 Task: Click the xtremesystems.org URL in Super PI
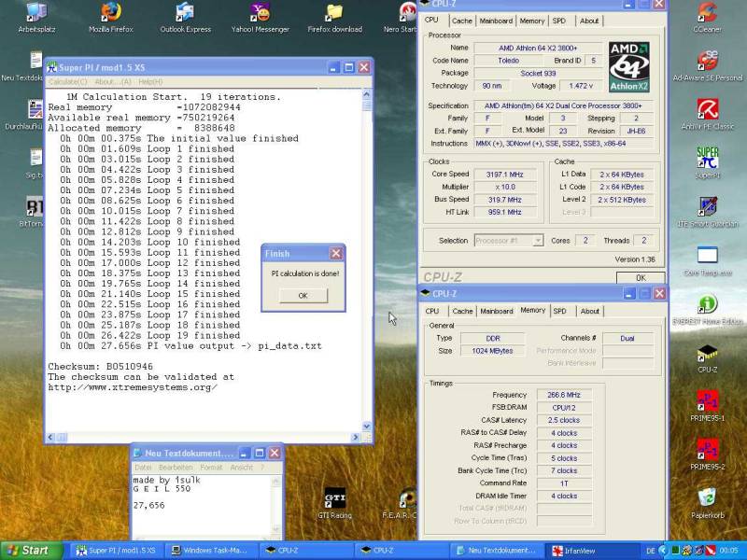click(133, 387)
